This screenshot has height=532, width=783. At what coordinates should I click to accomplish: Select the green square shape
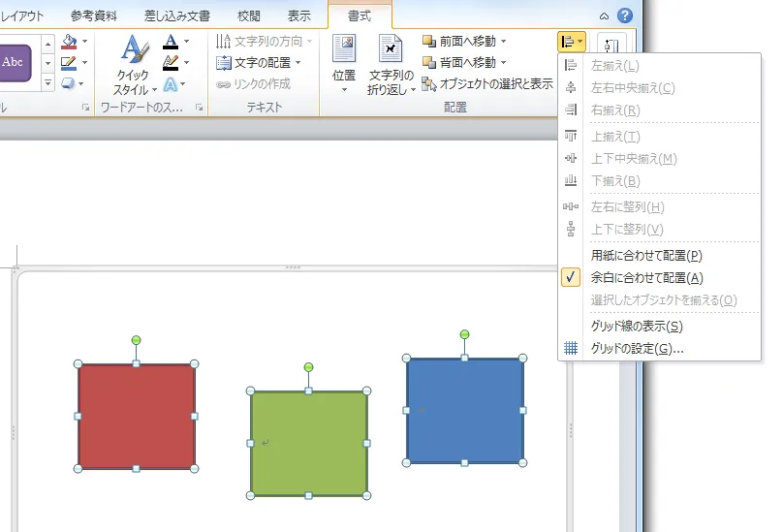308,443
